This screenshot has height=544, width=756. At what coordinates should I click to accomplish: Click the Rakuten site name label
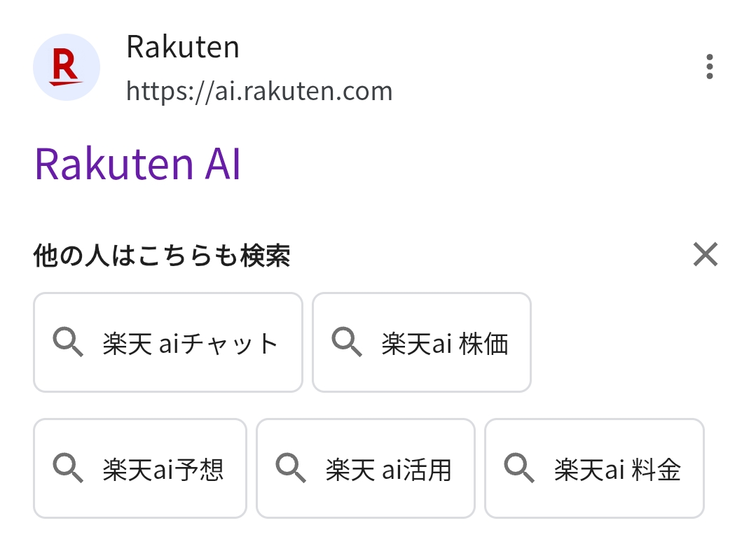pos(183,47)
